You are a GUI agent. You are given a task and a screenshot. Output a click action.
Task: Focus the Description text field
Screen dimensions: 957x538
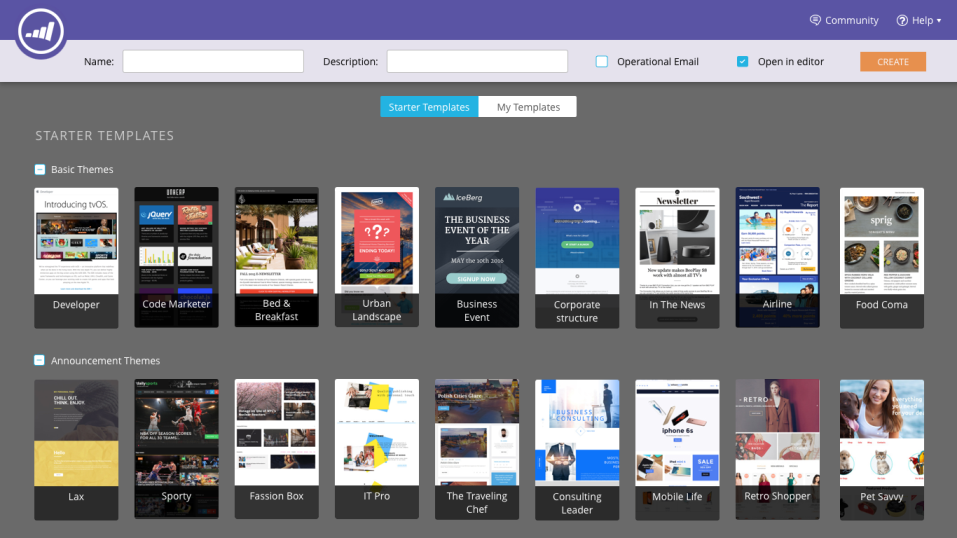tap(477, 62)
